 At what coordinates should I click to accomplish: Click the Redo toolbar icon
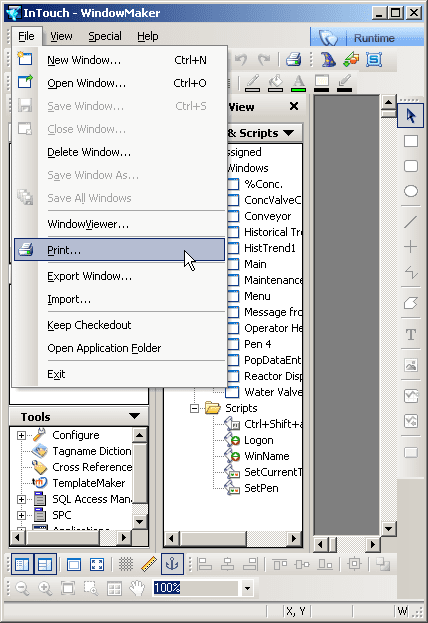(x=264, y=60)
